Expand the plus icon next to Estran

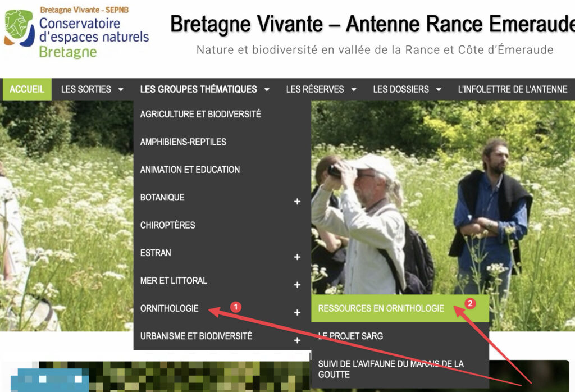tap(298, 257)
